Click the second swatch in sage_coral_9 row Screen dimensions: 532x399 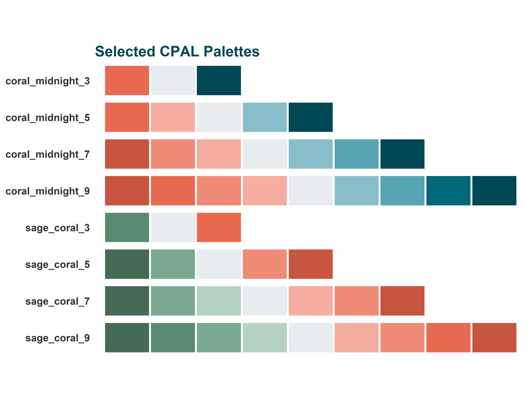point(173,338)
